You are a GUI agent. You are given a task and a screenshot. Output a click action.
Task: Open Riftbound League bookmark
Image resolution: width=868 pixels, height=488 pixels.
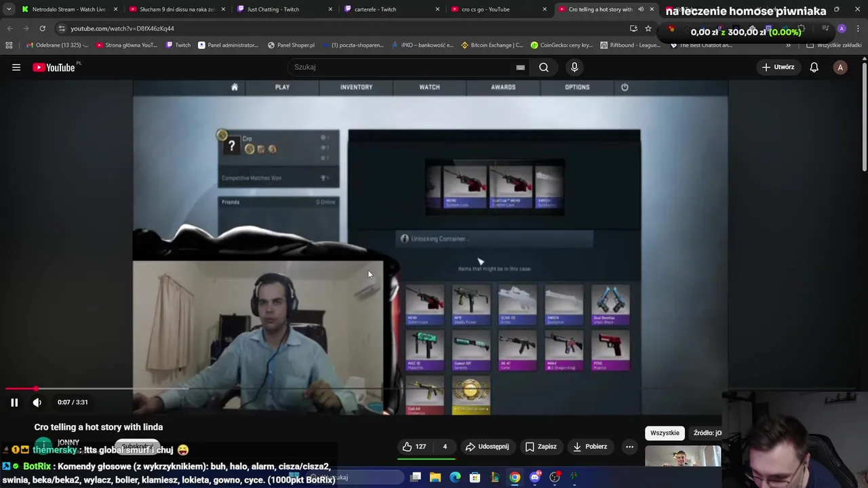coord(630,45)
